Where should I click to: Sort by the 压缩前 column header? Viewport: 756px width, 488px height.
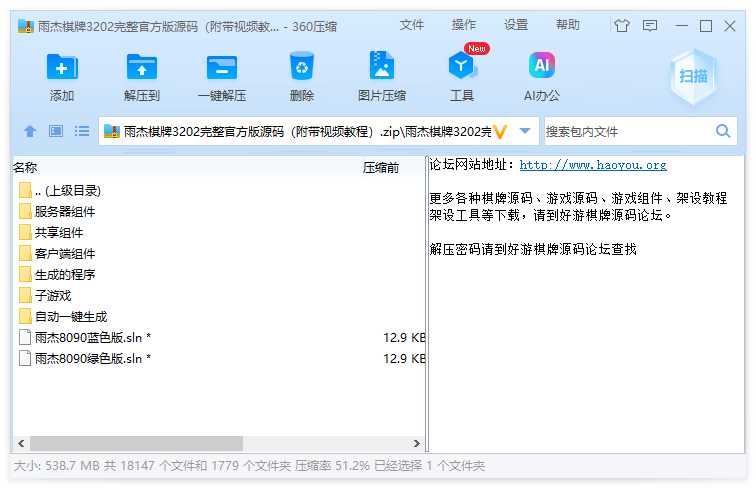[380, 168]
